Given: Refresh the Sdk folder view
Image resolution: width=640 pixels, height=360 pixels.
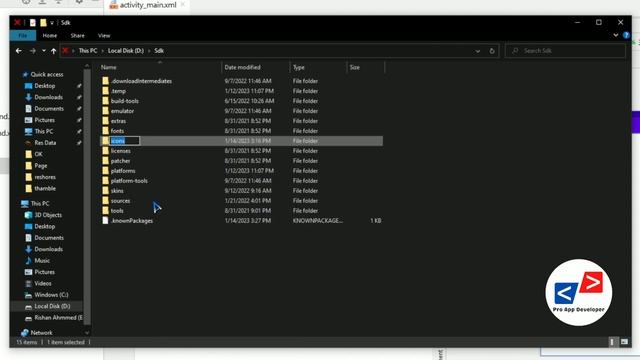Looking at the screenshot, I should click(492, 51).
